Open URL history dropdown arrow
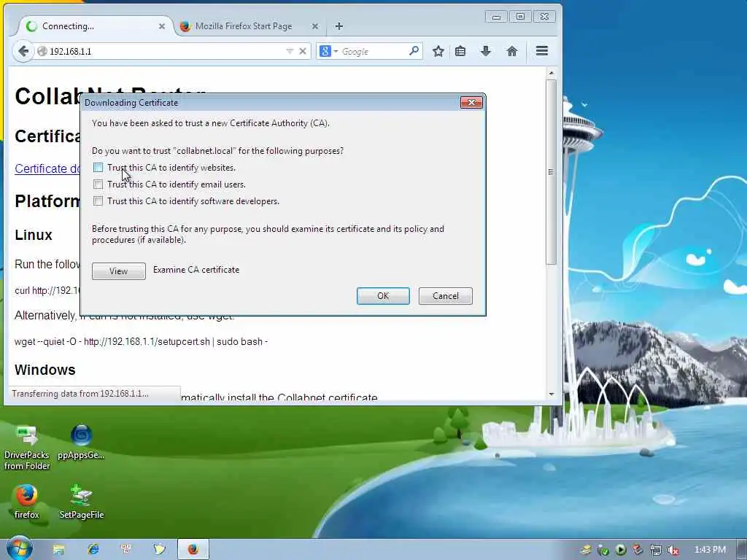Image resolution: width=747 pixels, height=560 pixels. tap(290, 51)
